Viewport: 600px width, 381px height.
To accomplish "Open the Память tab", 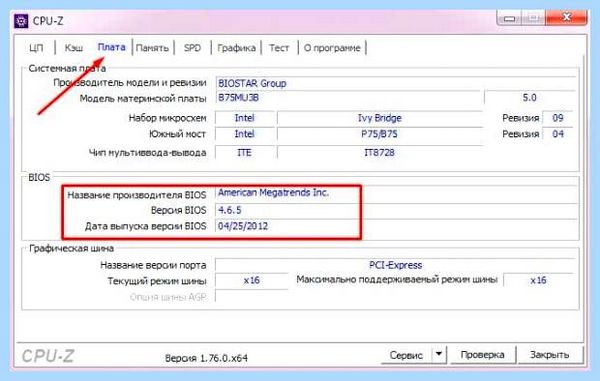I will [152, 48].
